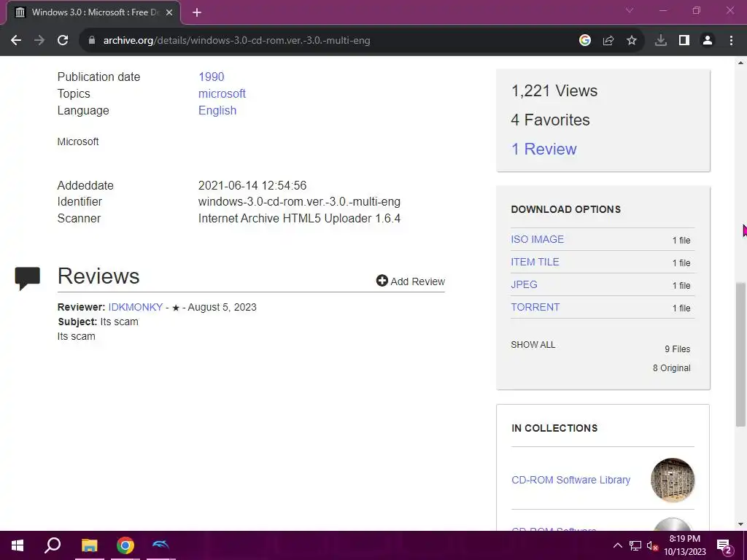Open the microsoft topic link
747x560 pixels.
222,93
